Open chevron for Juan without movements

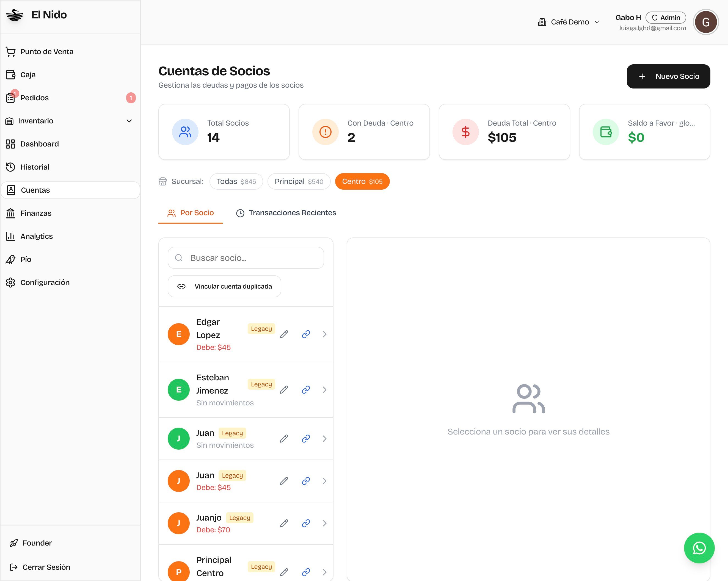pos(324,439)
